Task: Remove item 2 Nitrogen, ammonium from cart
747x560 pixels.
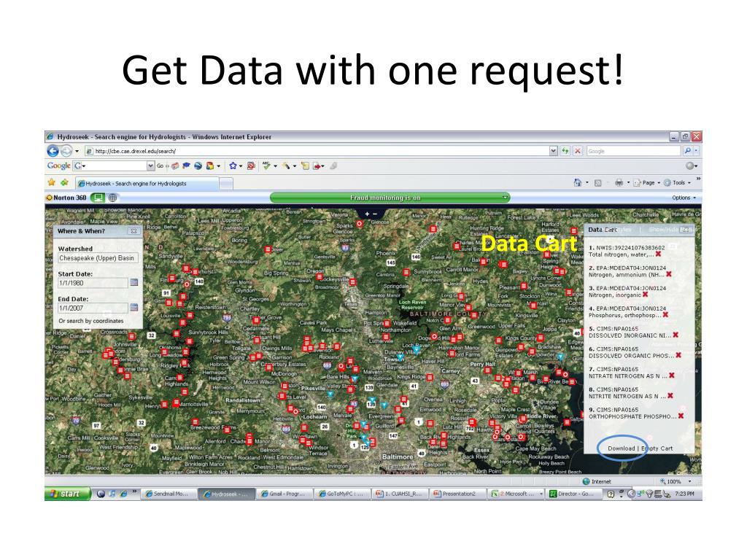Action: point(669,274)
